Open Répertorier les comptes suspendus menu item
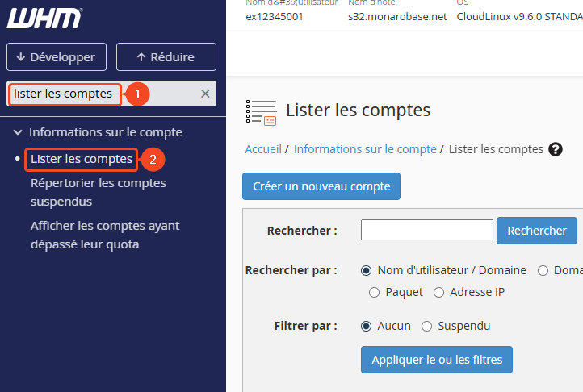 pos(98,192)
